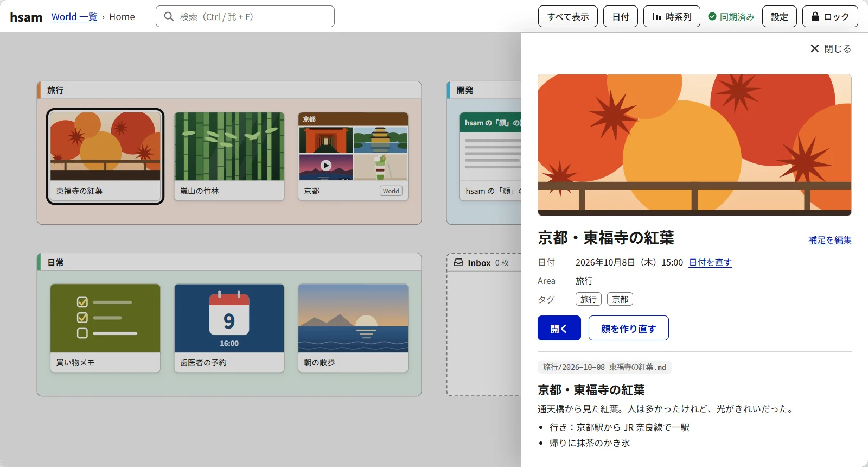The width and height of the screenshot is (868, 467).
Task: Click the 顔を作り直す button
Action: [x=629, y=328]
